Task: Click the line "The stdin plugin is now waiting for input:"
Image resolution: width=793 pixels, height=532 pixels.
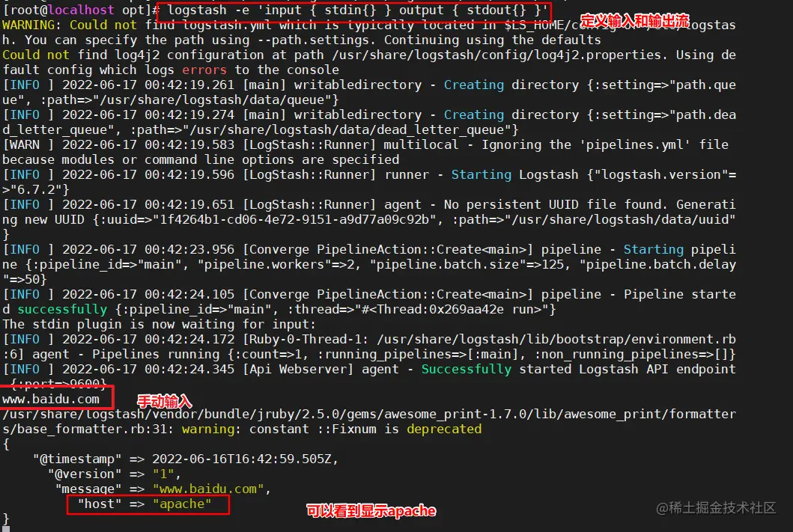Action: pos(159,324)
